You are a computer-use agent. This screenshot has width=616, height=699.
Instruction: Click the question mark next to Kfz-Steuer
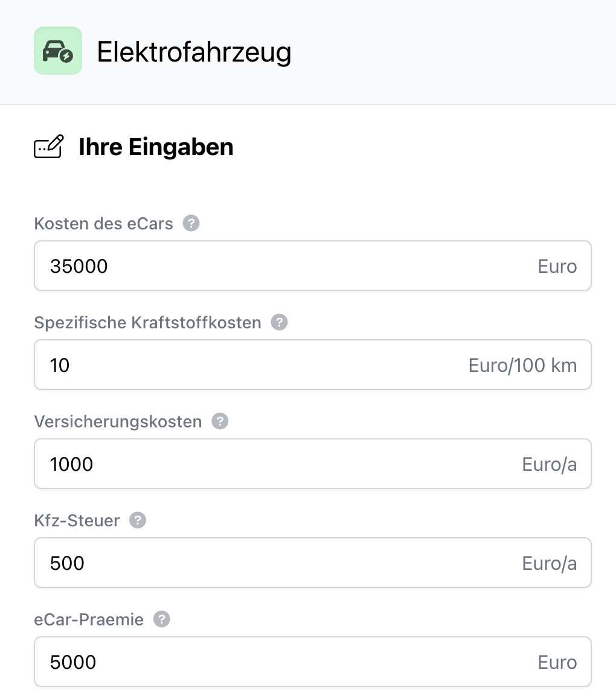138,520
